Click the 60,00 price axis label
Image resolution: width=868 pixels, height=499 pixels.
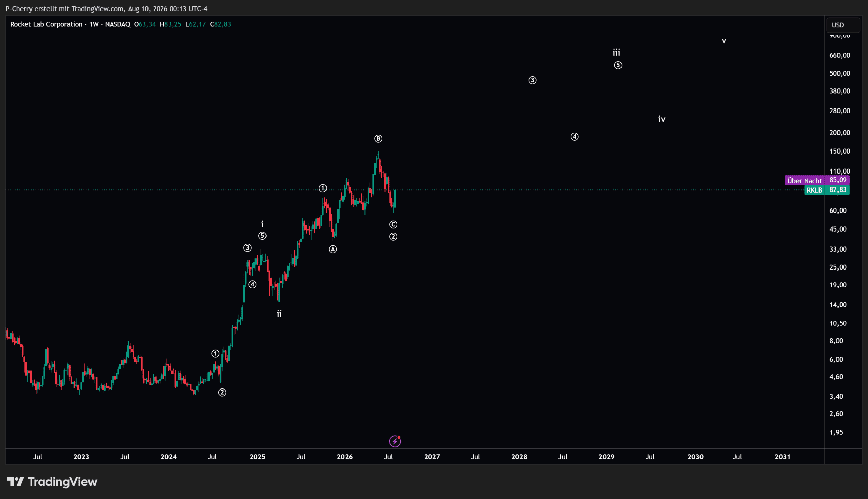point(838,211)
